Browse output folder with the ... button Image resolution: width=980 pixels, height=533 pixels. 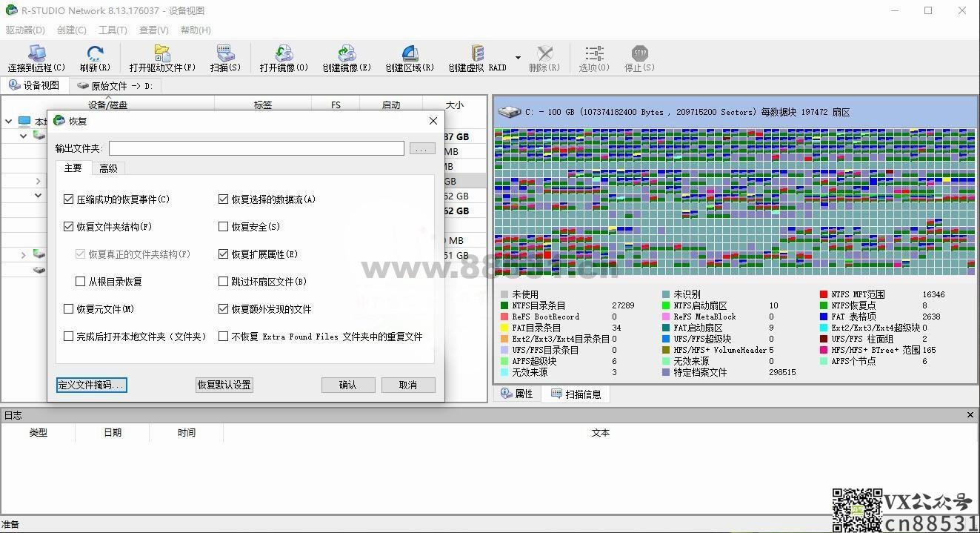click(422, 149)
